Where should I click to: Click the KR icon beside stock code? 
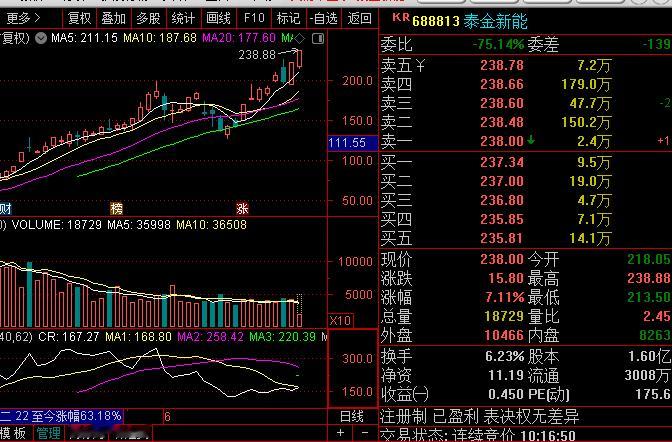point(401,17)
